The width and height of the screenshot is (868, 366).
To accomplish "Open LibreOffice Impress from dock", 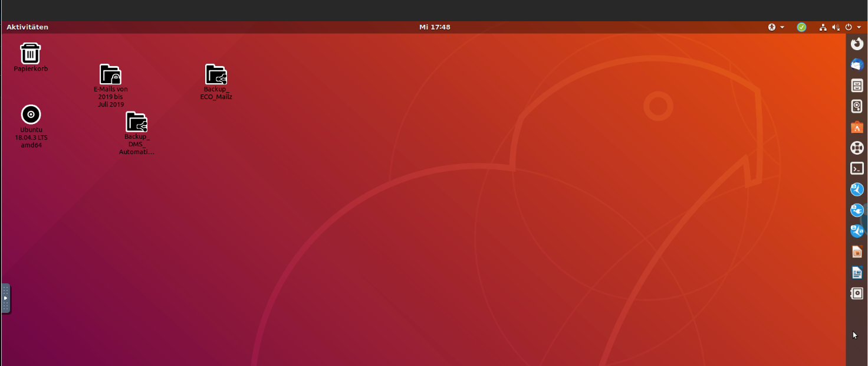I will tap(857, 252).
